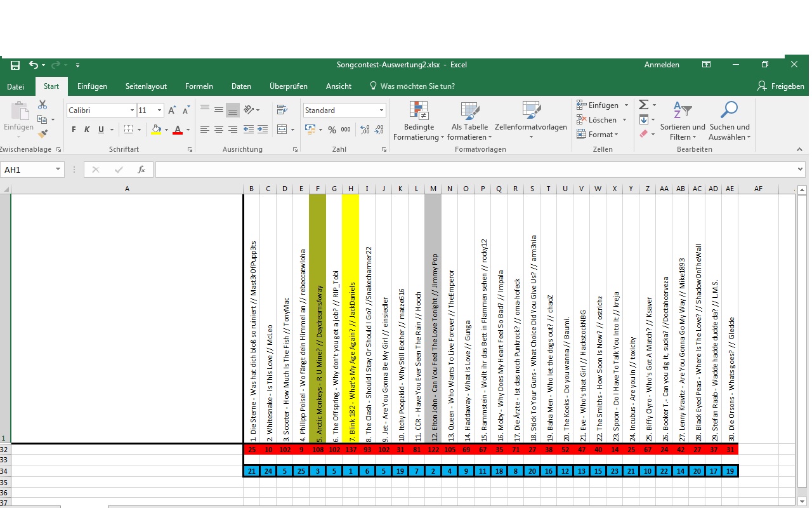Switch to the Formeln tab

tap(199, 86)
